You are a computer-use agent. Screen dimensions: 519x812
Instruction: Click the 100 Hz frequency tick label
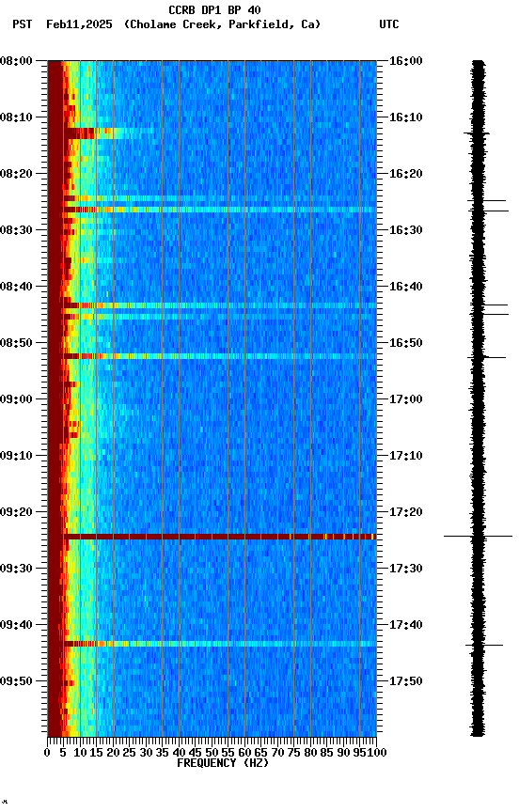click(378, 754)
